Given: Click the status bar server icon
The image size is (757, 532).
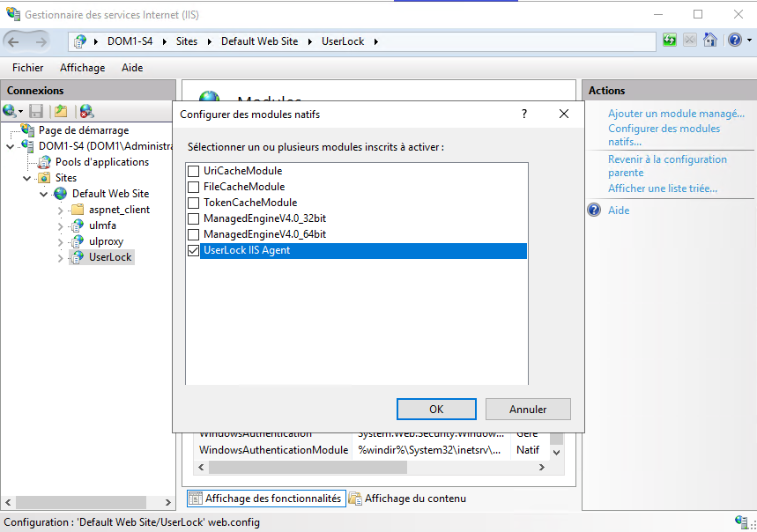Looking at the screenshot, I should click(741, 522).
